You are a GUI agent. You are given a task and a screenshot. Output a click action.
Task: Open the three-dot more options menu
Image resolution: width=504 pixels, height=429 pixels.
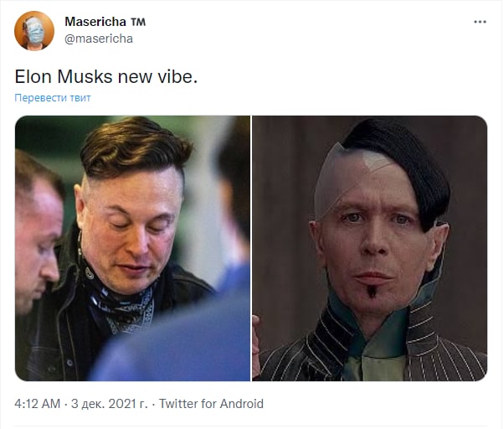click(x=480, y=22)
